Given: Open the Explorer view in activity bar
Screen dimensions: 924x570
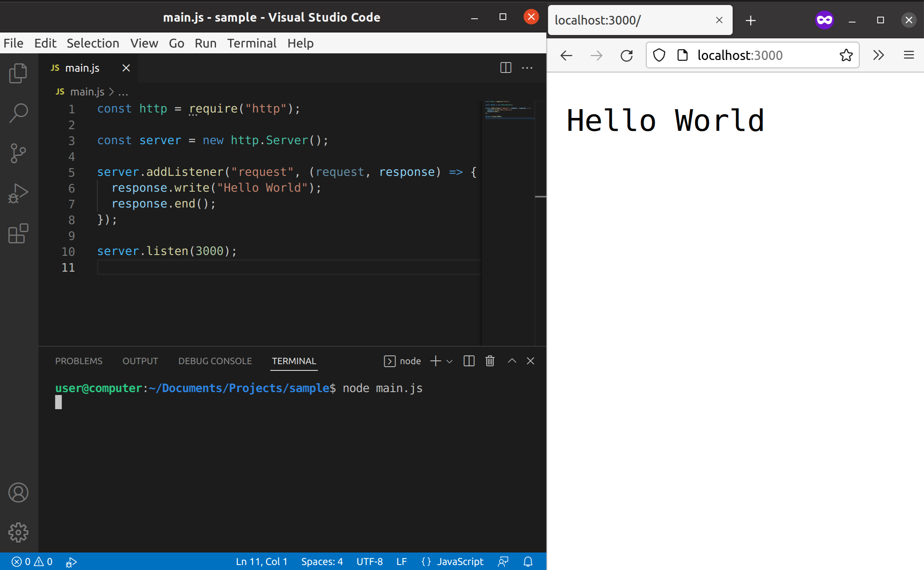Looking at the screenshot, I should coord(18,73).
